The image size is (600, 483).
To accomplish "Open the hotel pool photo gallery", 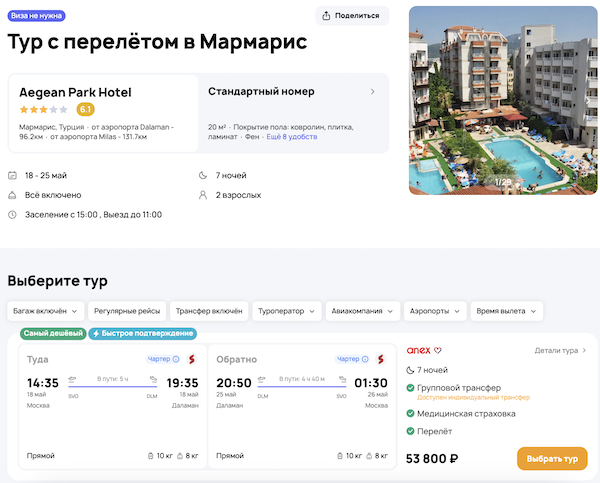I will (497, 100).
